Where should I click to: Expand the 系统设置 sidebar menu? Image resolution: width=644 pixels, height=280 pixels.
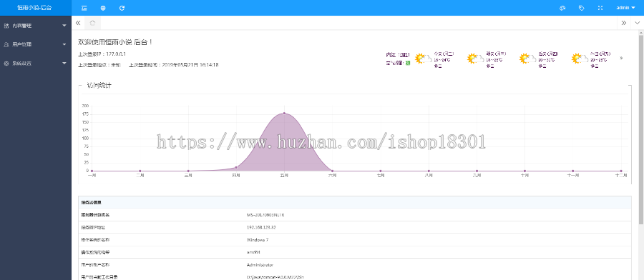coord(36,64)
